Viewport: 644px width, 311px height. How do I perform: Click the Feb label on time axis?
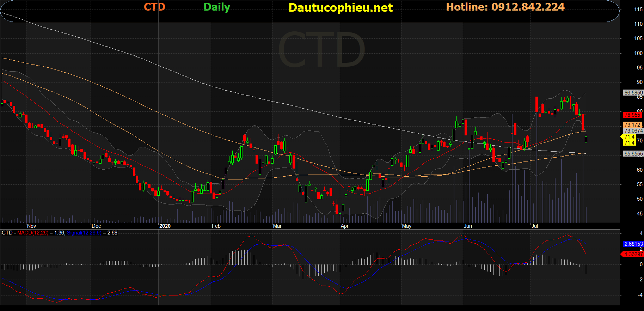216,226
